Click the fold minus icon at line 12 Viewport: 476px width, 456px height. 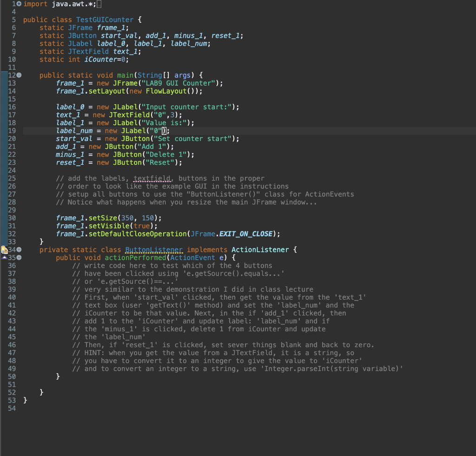[19, 75]
